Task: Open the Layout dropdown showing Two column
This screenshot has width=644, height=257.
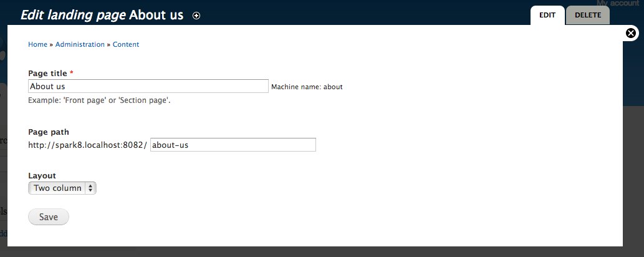Action: pos(62,188)
